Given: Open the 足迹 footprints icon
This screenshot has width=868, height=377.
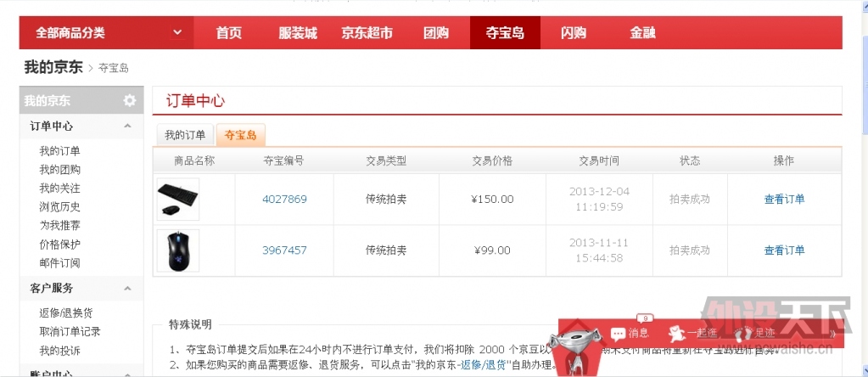Looking at the screenshot, I should point(743,333).
